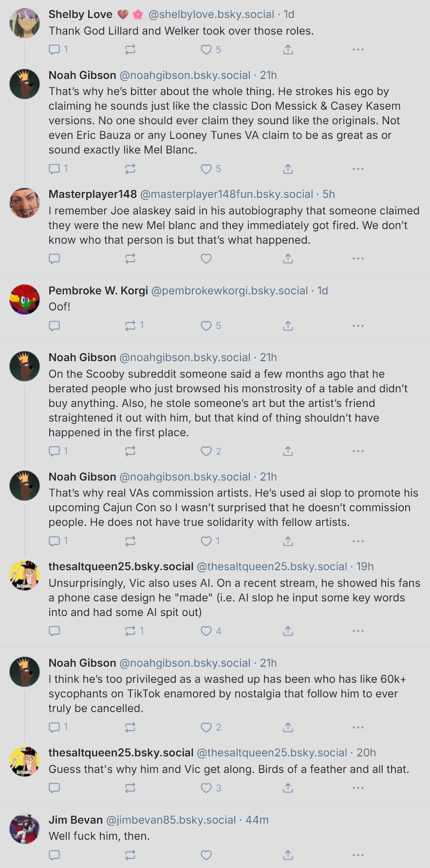This screenshot has height=868, width=430.
Task: Open more options on Pembroke W. Korgi's post
Action: pos(358,326)
